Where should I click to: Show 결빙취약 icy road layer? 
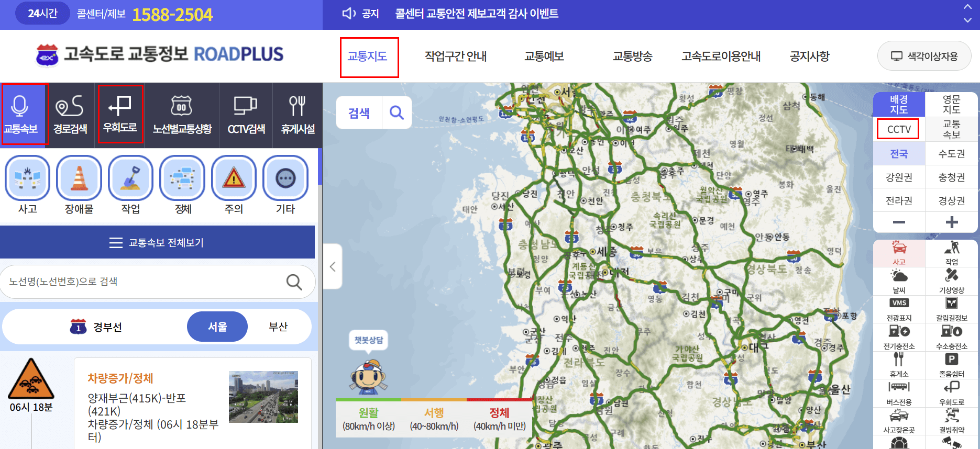coord(951,421)
